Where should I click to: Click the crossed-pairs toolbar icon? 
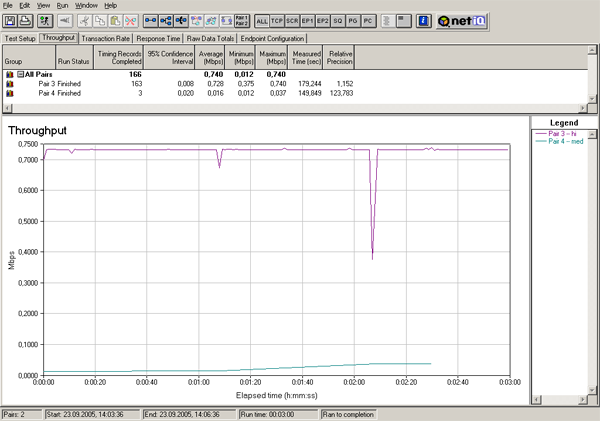tap(212, 21)
